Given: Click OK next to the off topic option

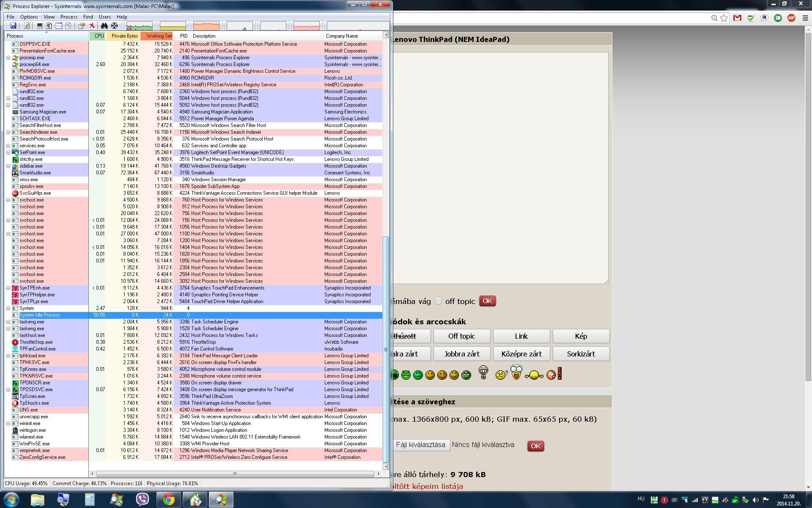Looking at the screenshot, I should tap(487, 301).
